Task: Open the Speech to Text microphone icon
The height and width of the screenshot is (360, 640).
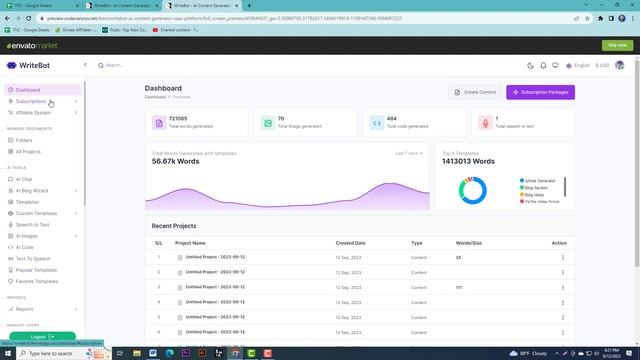Action: click(x=11, y=225)
